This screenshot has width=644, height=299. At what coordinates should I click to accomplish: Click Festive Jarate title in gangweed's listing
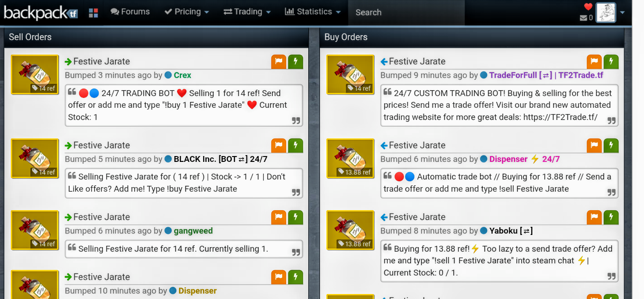(101, 217)
